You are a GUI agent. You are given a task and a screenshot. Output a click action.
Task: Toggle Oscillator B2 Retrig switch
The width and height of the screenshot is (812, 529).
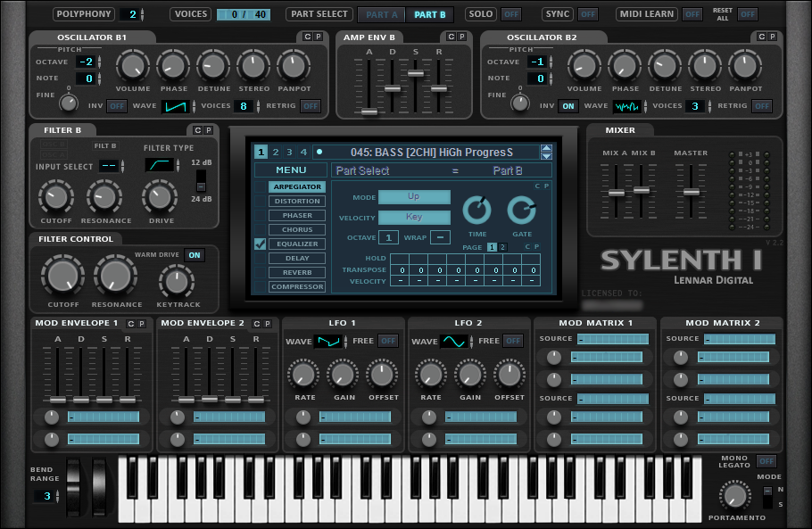(762, 106)
